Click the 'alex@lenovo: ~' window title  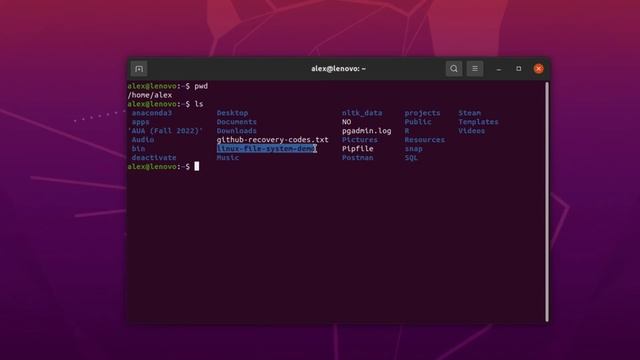coord(338,69)
